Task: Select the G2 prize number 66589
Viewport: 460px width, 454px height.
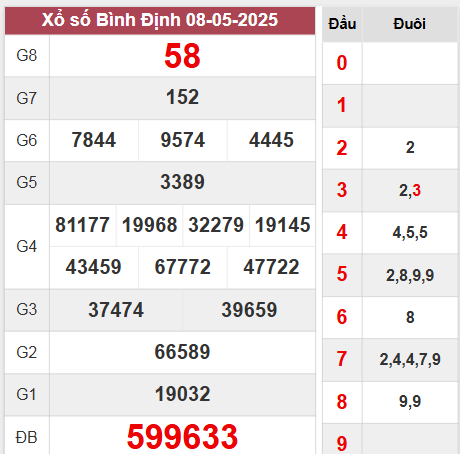Action: click(182, 352)
